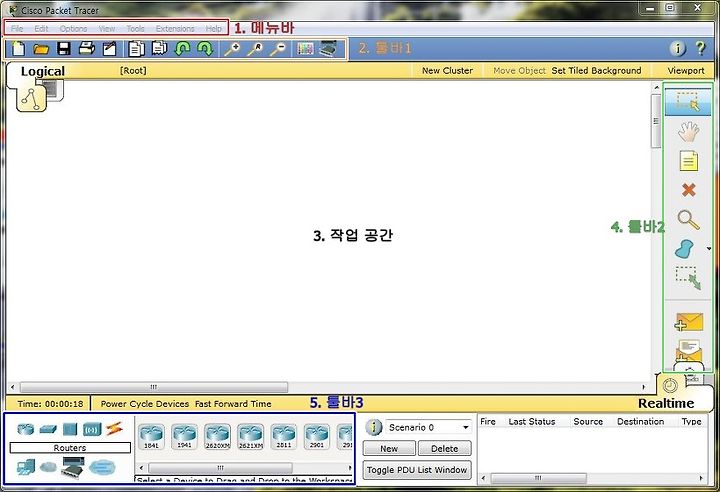Expand shape options arrow beside polygon tool
This screenshot has height=492, width=720.
[x=709, y=249]
